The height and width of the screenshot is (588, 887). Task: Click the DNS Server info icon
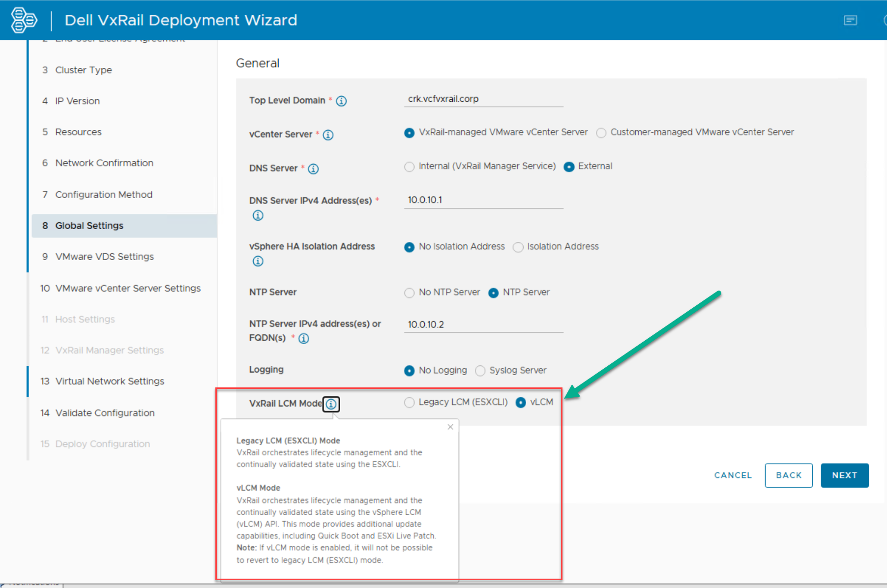[313, 168]
